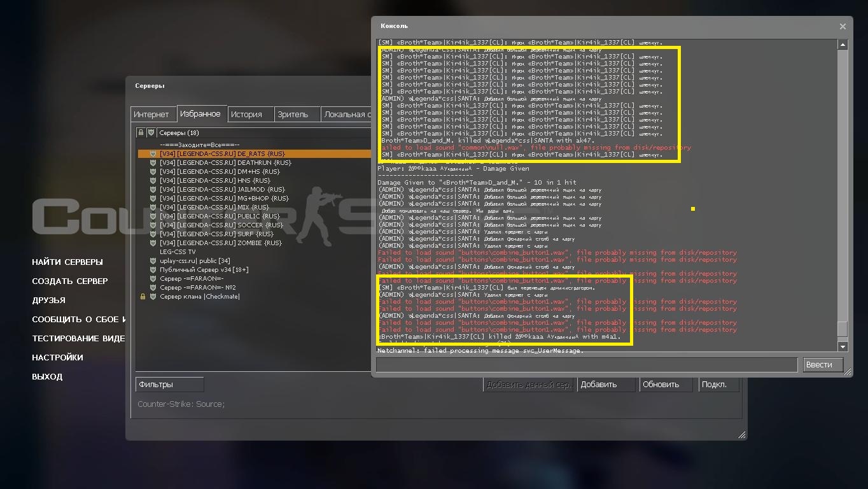Image resolution: width=868 pixels, height=489 pixels.
Task: Focus the console command input field
Action: (x=587, y=365)
